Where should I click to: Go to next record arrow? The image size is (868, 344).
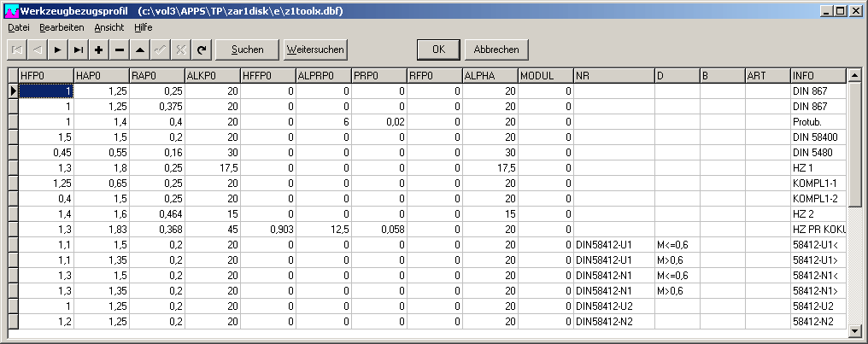[x=58, y=50]
